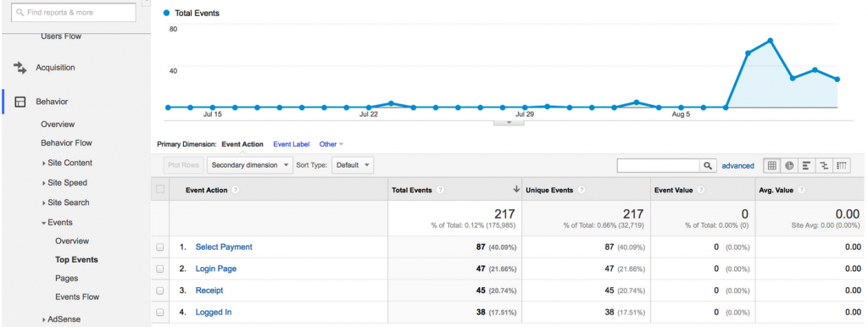
Task: Switch to the Performance bar view icon
Action: (x=807, y=165)
